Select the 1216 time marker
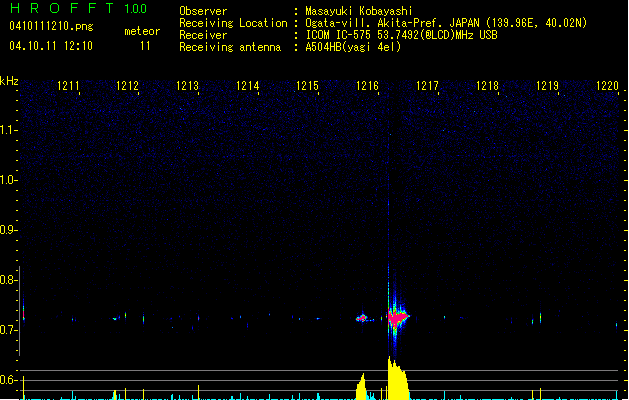Viewport: 629px width, 400px height. [367, 87]
